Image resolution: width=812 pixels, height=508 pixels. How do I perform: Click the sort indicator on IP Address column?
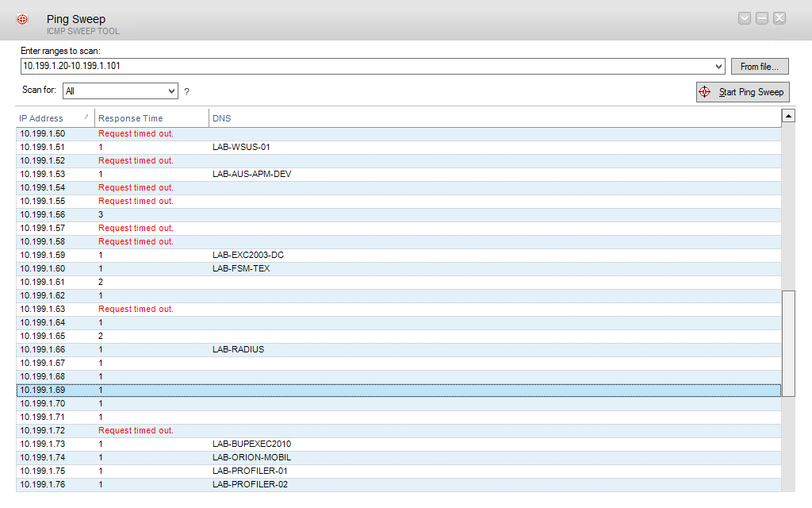pyautogui.click(x=87, y=117)
